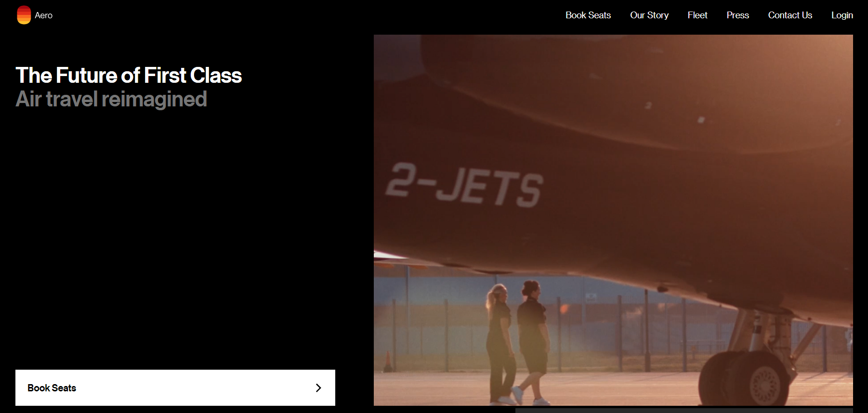Click the Aero brand name text

43,15
